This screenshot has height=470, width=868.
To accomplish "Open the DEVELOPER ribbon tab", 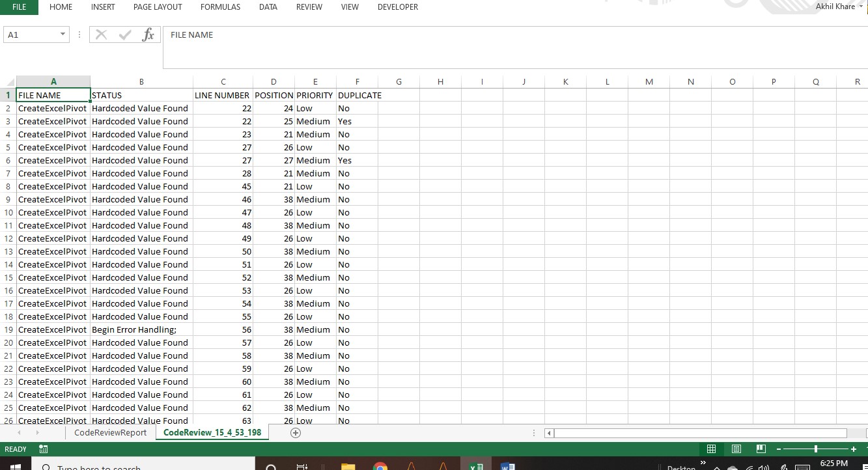I will [x=398, y=7].
